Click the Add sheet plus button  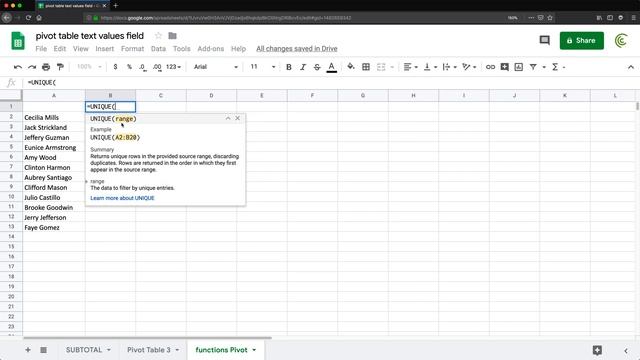pos(28,350)
